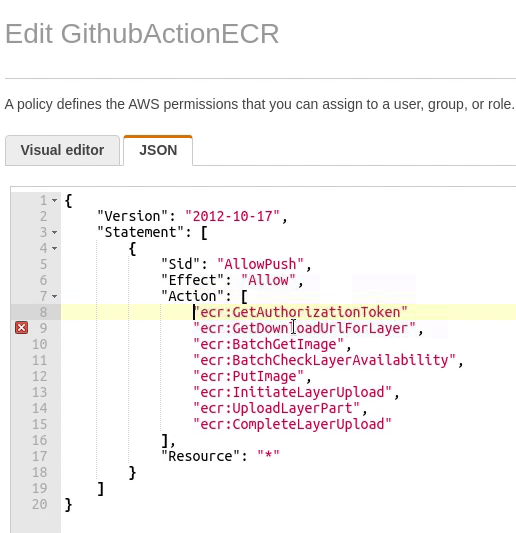Click the ecr:GetDownloadUrlForLayer text

pos(304,328)
